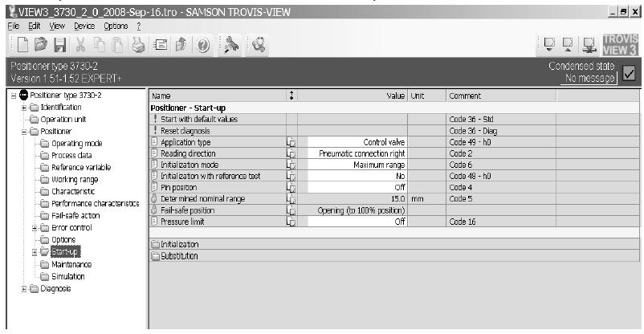This screenshot has width=644, height=334.
Task: Create a new file with New icon
Action: (x=23, y=44)
